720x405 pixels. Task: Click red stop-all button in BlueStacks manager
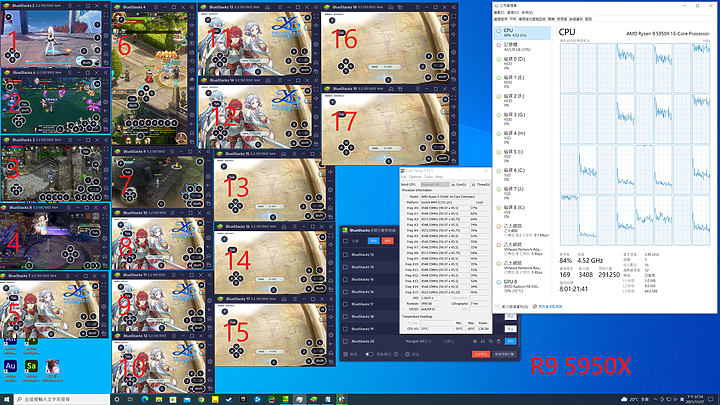tap(481, 354)
